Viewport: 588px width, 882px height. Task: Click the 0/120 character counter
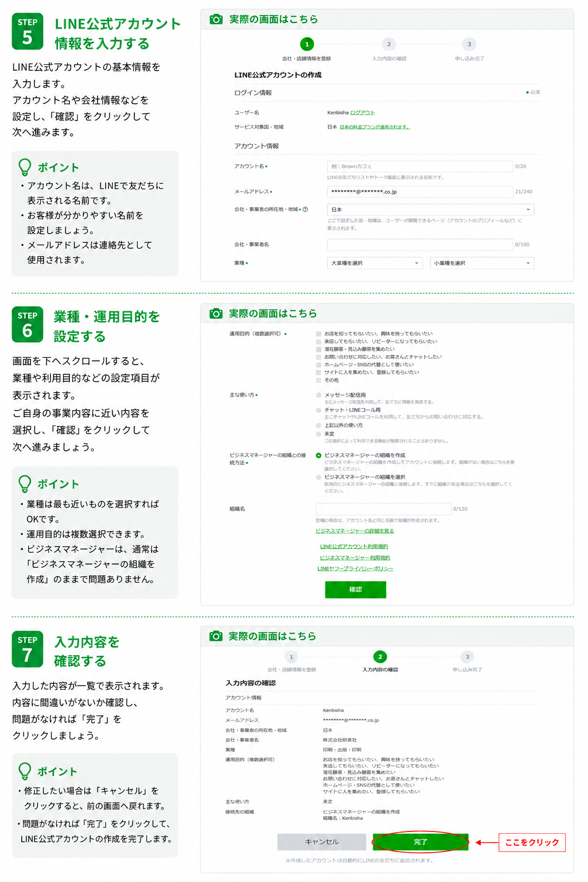pyautogui.click(x=460, y=509)
